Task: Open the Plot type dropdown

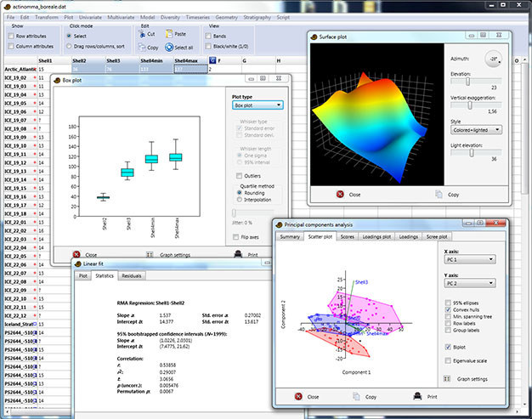Action: pos(258,105)
